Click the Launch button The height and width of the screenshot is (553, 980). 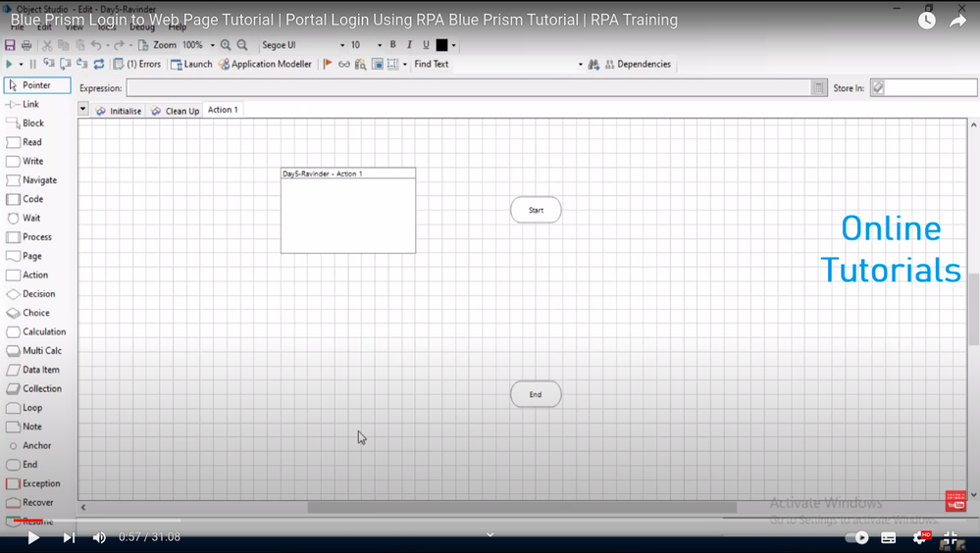coord(192,64)
